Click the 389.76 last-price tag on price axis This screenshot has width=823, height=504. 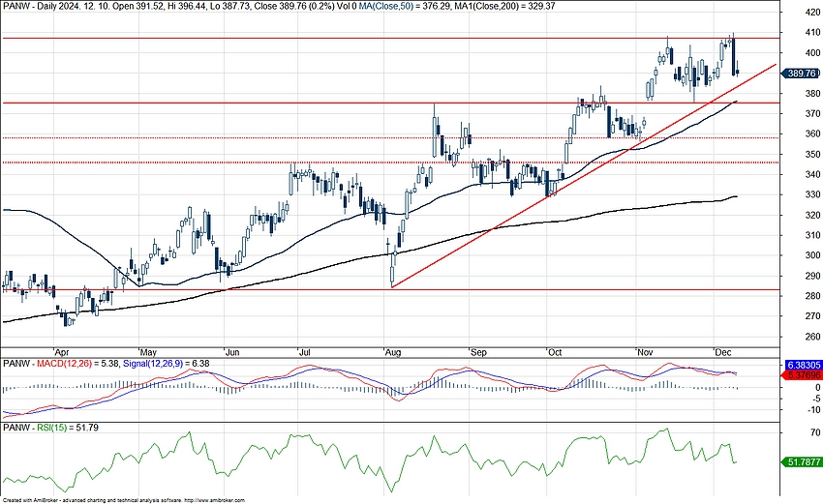point(801,74)
